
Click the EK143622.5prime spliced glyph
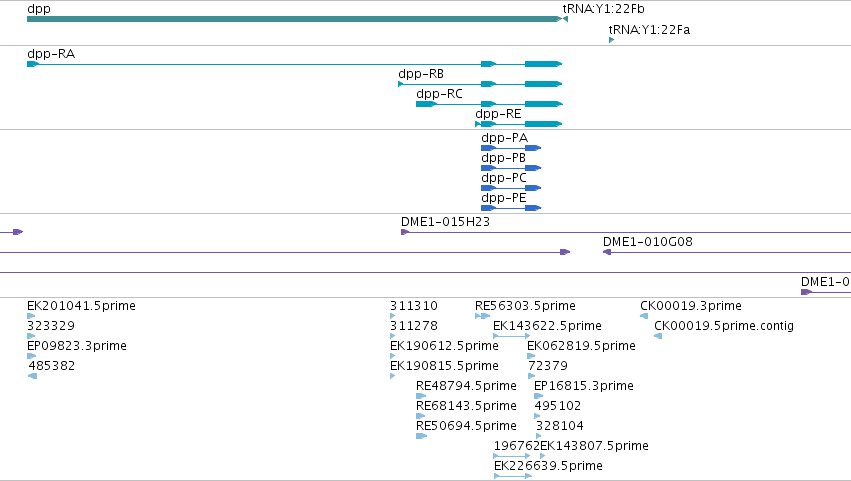(512, 336)
